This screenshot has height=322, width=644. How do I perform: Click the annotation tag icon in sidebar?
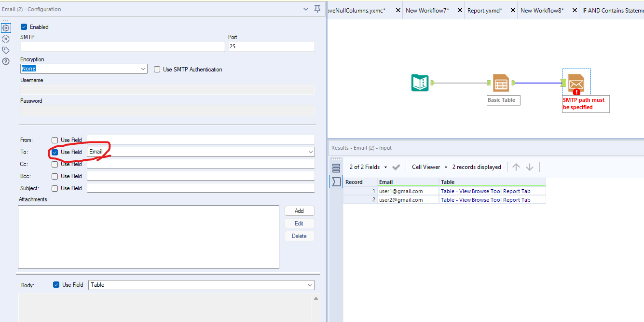(x=6, y=50)
